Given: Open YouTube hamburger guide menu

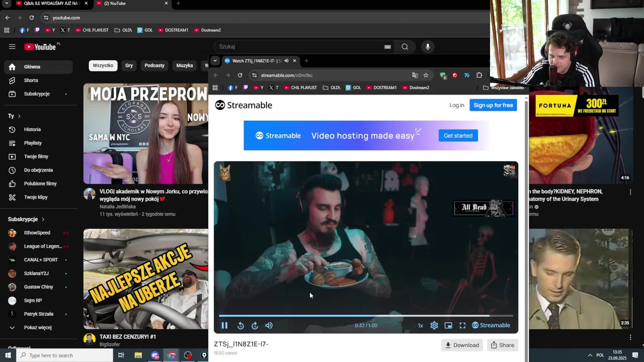Looking at the screenshot, I should point(12,47).
